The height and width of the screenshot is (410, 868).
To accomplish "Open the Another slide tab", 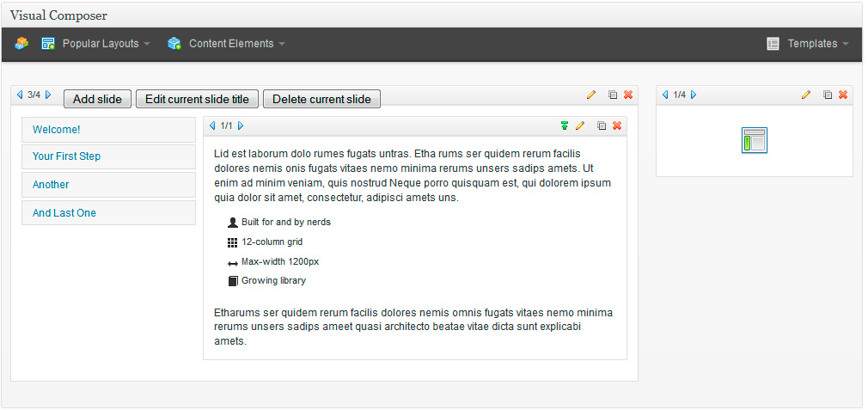I will (x=108, y=185).
